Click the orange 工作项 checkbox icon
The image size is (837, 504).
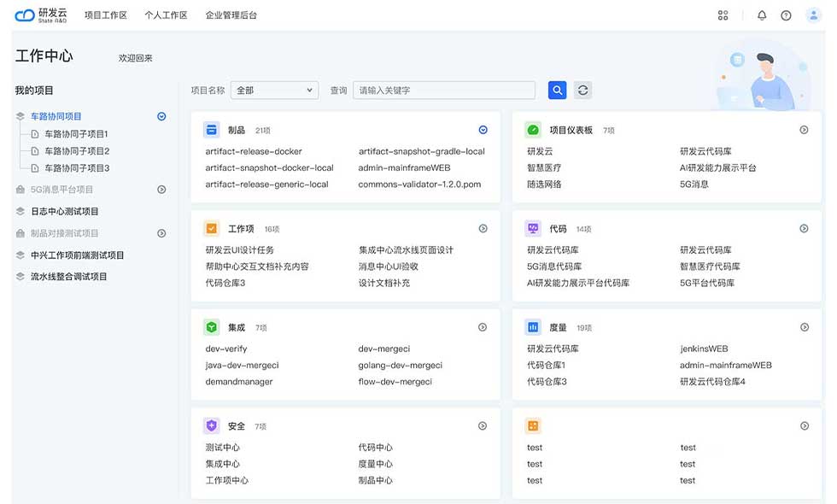pos(212,229)
